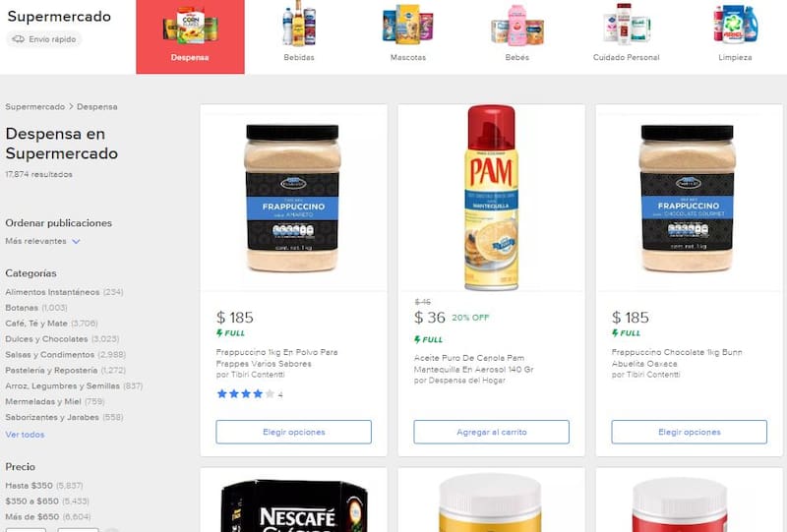Click the Supermercado breadcrumb link
Image resolution: width=787 pixels, height=532 pixels.
pyautogui.click(x=35, y=107)
